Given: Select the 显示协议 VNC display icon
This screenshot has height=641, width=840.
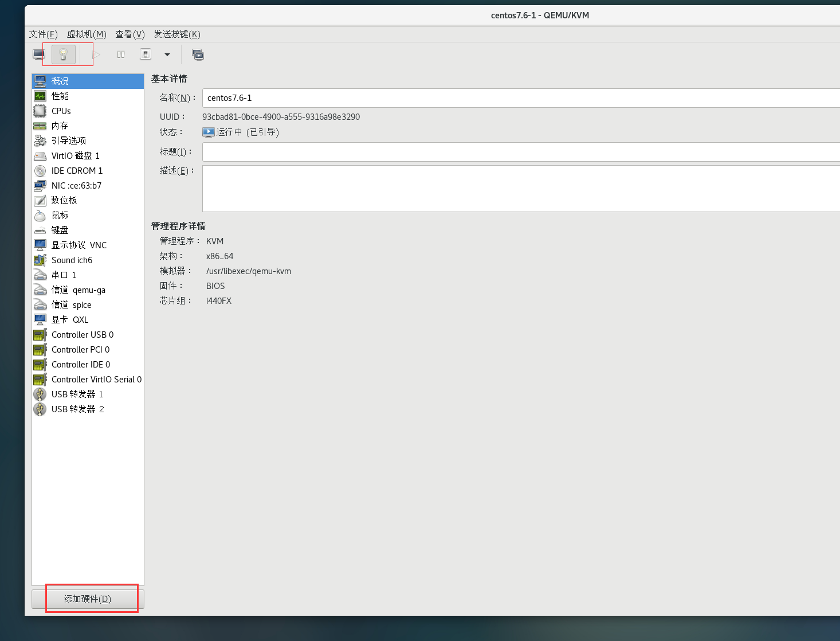Looking at the screenshot, I should pos(40,245).
